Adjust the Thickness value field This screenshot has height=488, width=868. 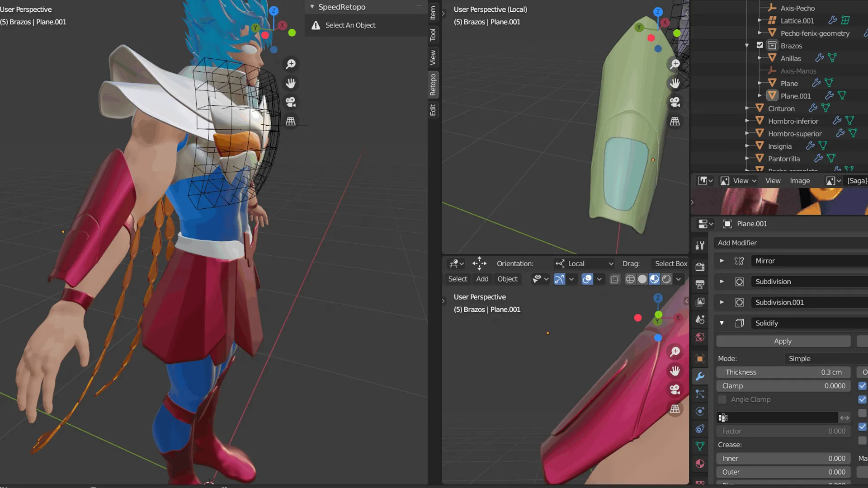pos(783,372)
